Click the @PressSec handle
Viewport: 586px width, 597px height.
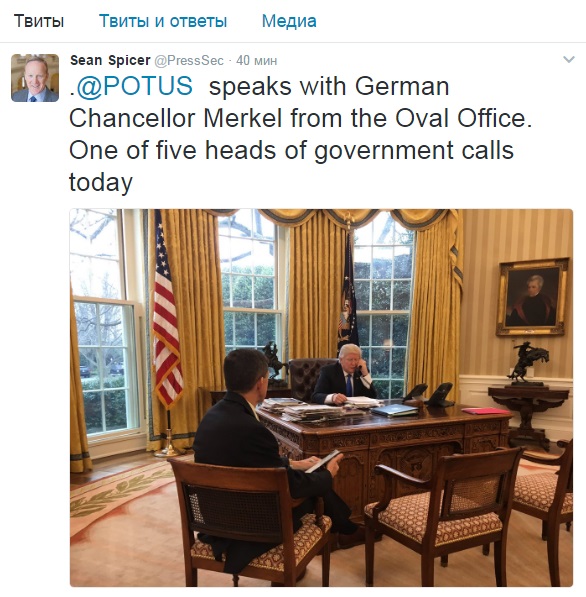[189, 61]
